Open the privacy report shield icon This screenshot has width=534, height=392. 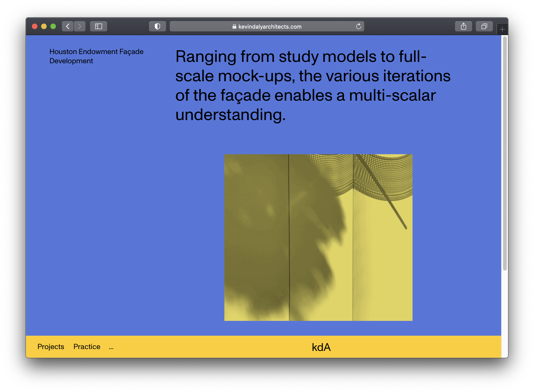157,26
